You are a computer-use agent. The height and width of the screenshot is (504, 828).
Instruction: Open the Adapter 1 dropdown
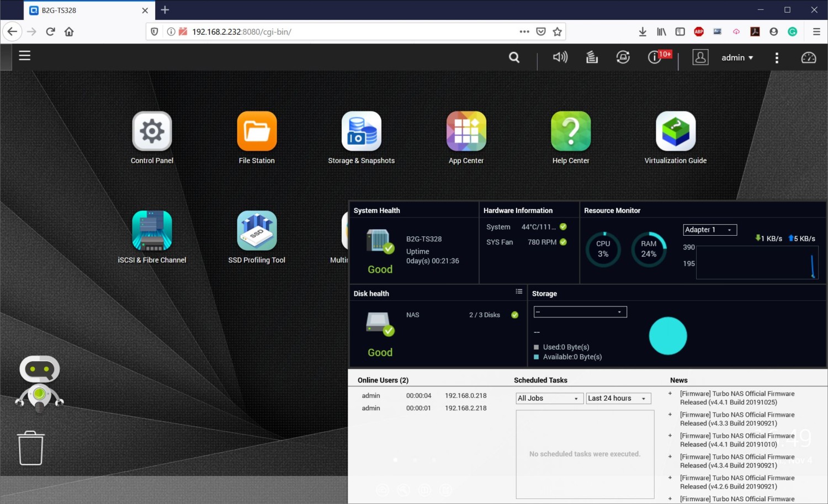coord(710,230)
